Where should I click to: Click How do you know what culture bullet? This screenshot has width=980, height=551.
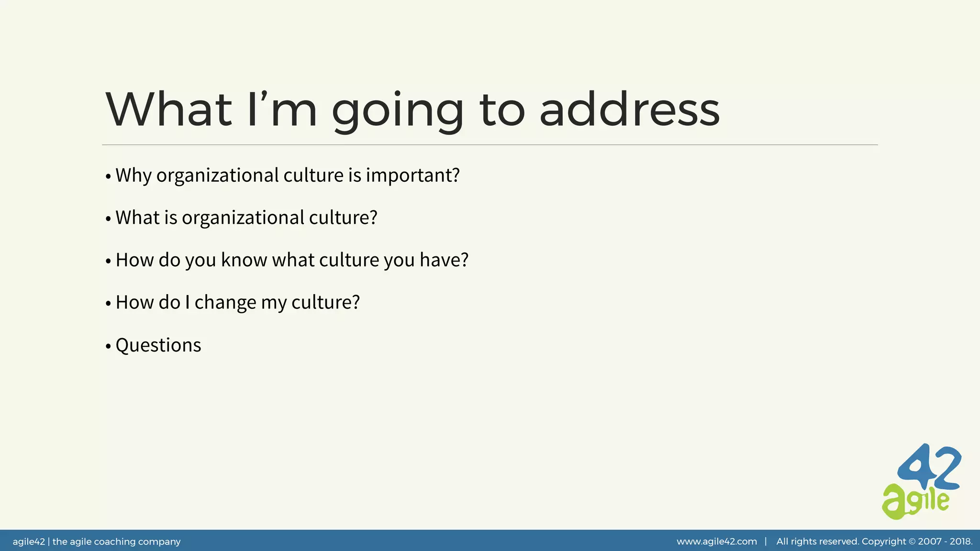(x=292, y=260)
